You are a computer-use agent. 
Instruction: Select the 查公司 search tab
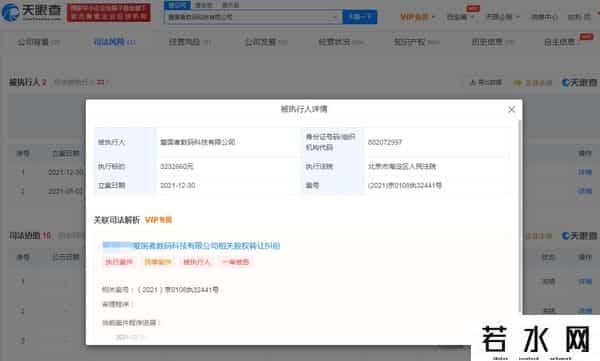click(177, 5)
